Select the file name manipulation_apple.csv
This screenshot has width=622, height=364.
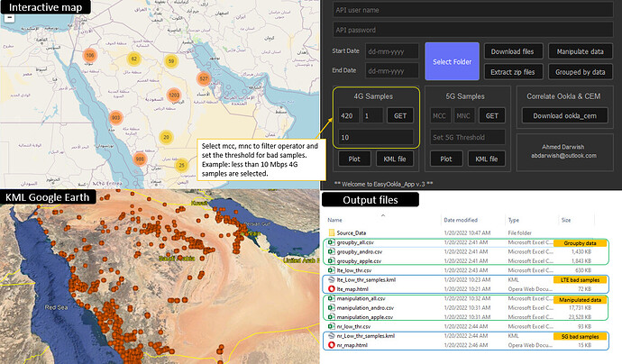[x=365, y=317]
